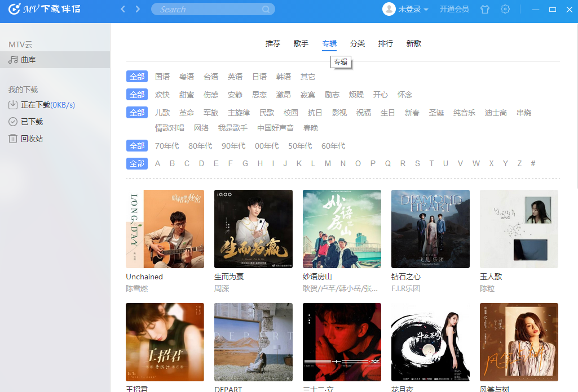Viewport: 578px width, 392px height.
Task: Open the 生而为赢 album by 周深
Action: pyautogui.click(x=253, y=229)
